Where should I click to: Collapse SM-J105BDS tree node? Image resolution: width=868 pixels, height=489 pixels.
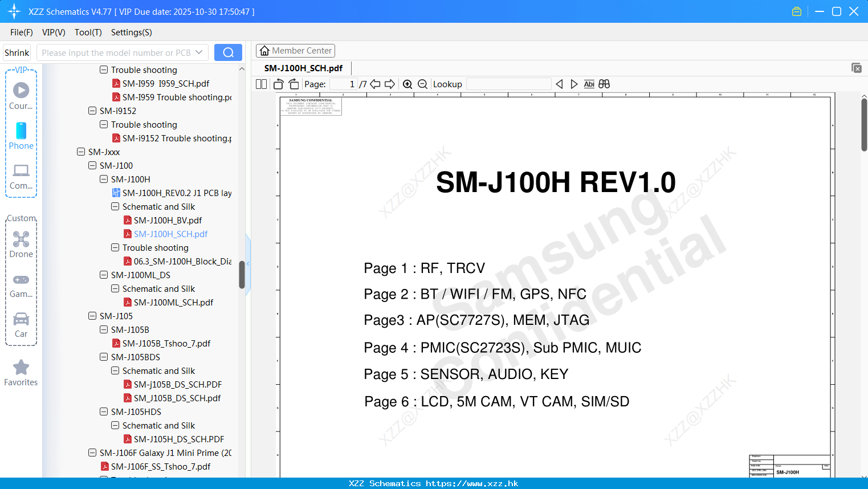tap(104, 357)
